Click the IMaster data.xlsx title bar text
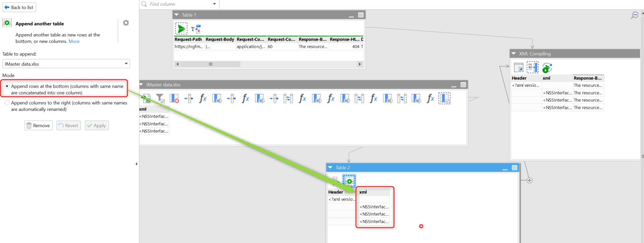The width and height of the screenshot is (644, 243). [x=163, y=84]
